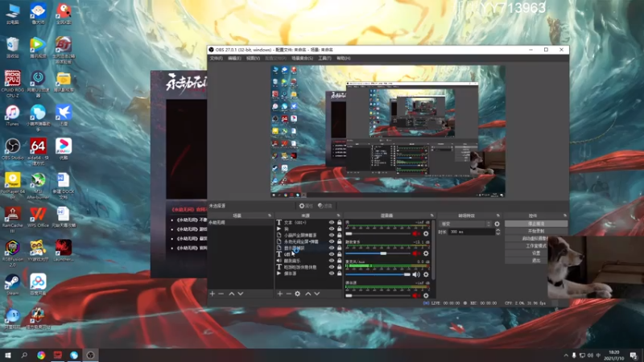Open audio settings gear for 麦克风/Aux channel
This screenshot has width=644, height=362.
[x=426, y=274]
